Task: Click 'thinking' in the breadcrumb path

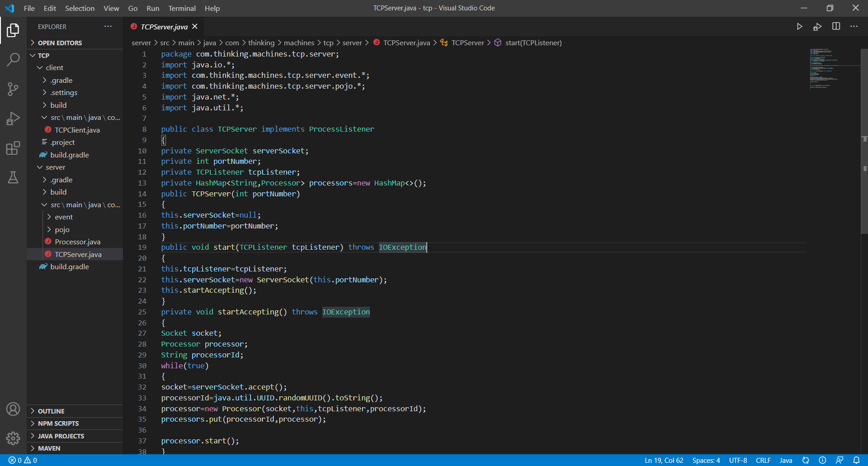Action: click(x=261, y=43)
